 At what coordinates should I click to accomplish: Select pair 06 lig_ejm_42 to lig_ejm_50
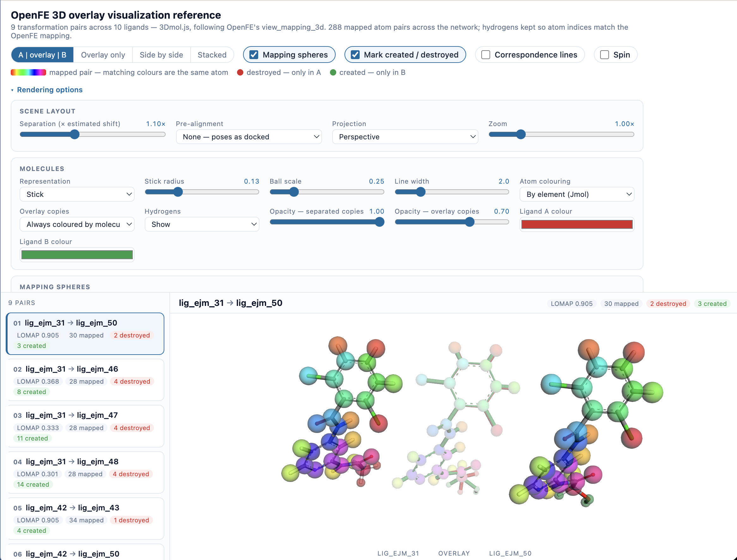85,552
